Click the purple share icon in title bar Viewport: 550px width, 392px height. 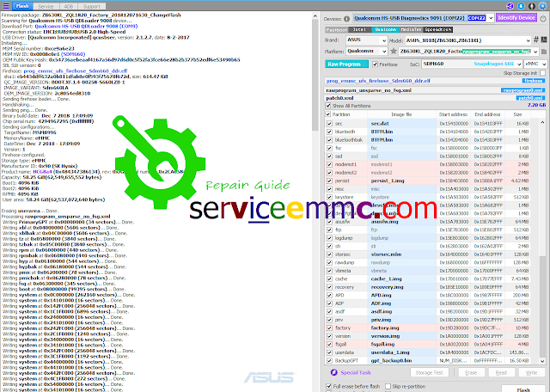pyautogui.click(x=510, y=6)
